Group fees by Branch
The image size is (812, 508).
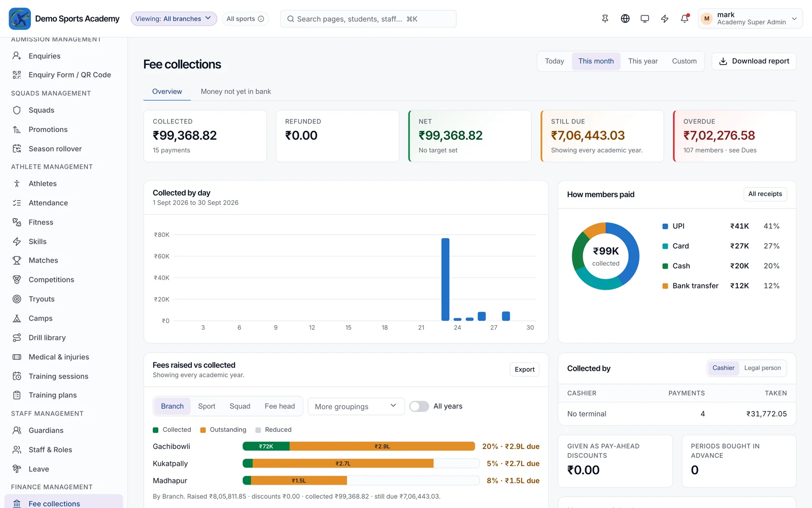172,406
